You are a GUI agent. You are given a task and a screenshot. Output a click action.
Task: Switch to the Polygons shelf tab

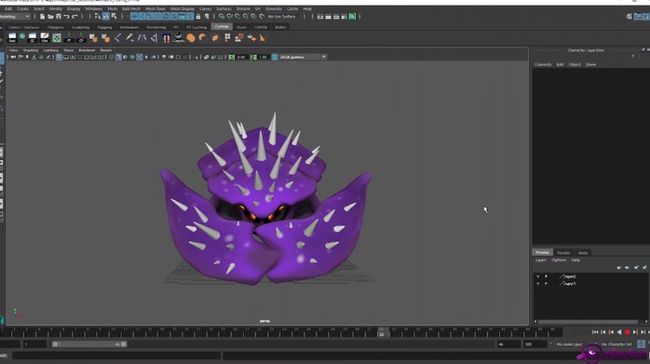[55, 27]
